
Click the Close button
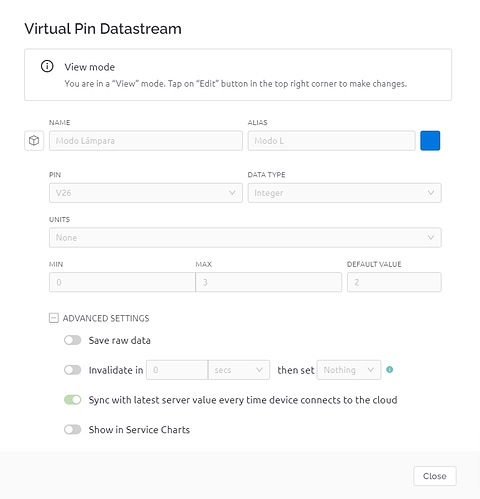click(435, 476)
